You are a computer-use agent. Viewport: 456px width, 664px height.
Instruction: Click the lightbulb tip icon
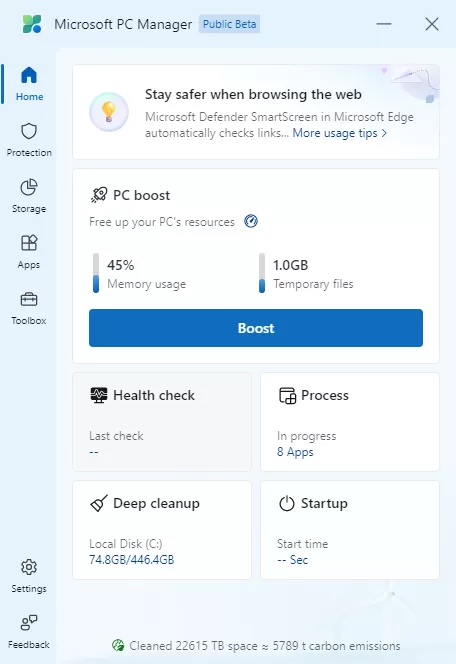(x=109, y=112)
